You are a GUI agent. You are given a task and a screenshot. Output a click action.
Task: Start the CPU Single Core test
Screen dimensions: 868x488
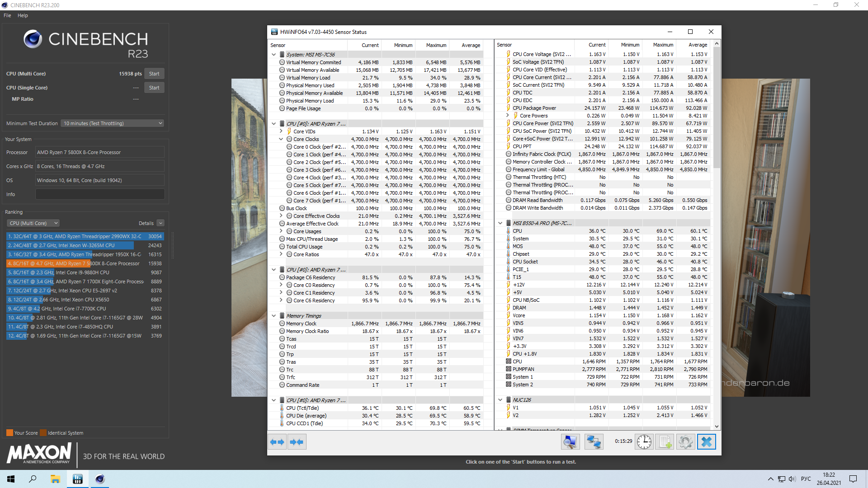point(154,88)
